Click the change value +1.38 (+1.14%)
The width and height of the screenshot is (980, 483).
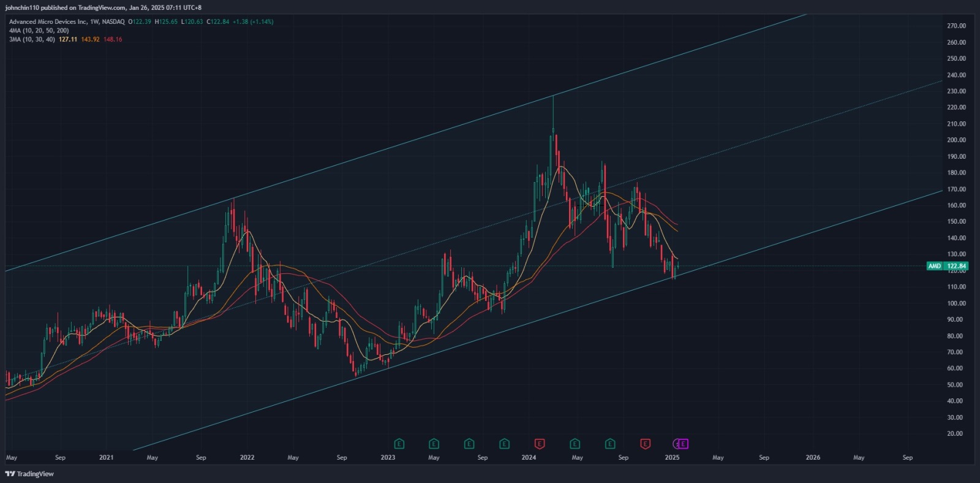[x=253, y=21]
